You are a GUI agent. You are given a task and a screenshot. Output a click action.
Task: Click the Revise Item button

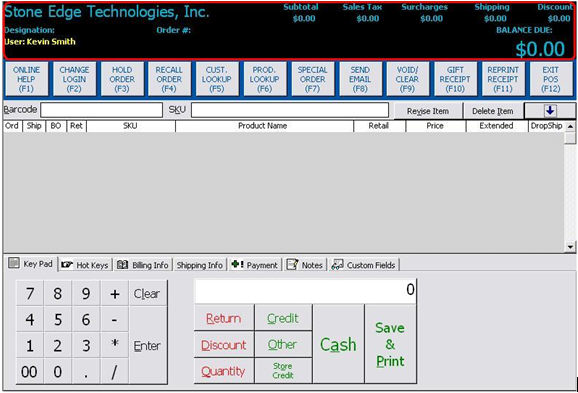tap(428, 111)
